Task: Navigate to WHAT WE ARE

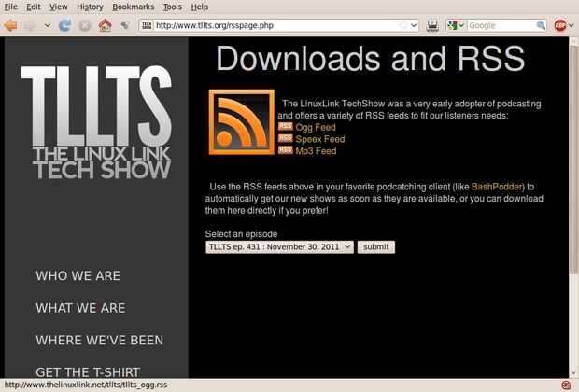Action: [80, 308]
